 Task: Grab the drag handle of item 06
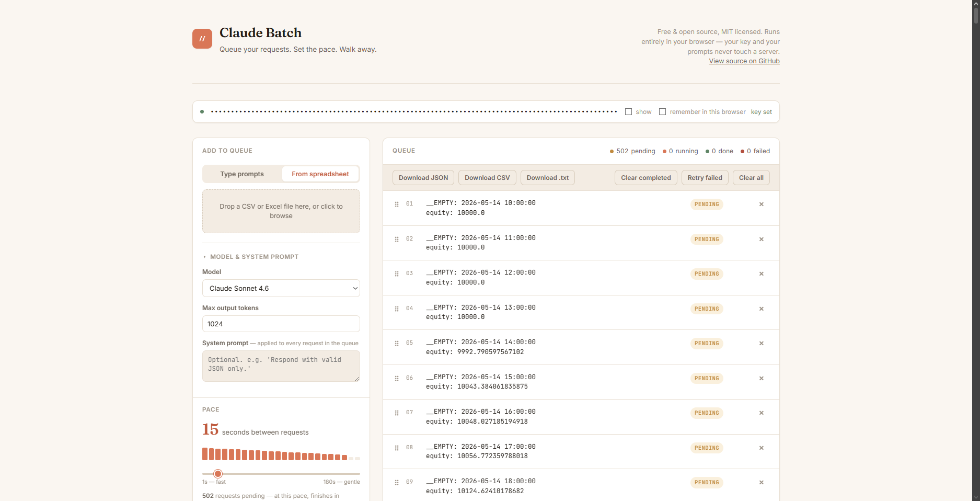pyautogui.click(x=397, y=379)
